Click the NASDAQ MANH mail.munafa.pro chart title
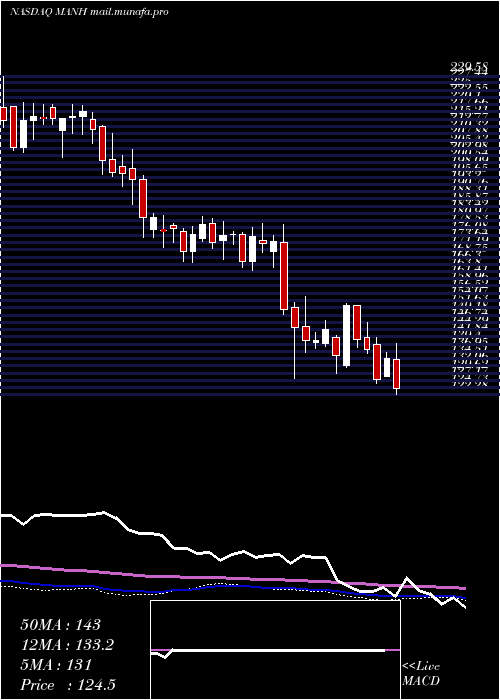 coord(89,12)
